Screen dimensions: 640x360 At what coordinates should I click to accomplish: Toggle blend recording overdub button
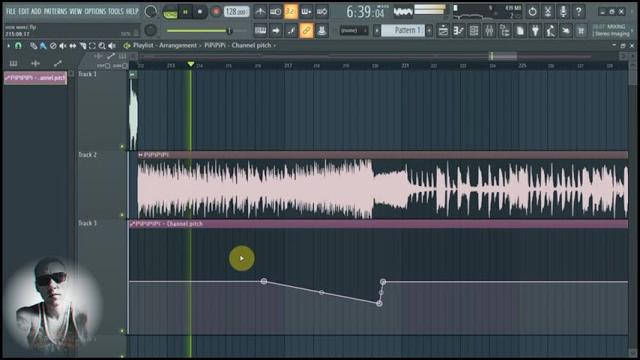coord(306,12)
